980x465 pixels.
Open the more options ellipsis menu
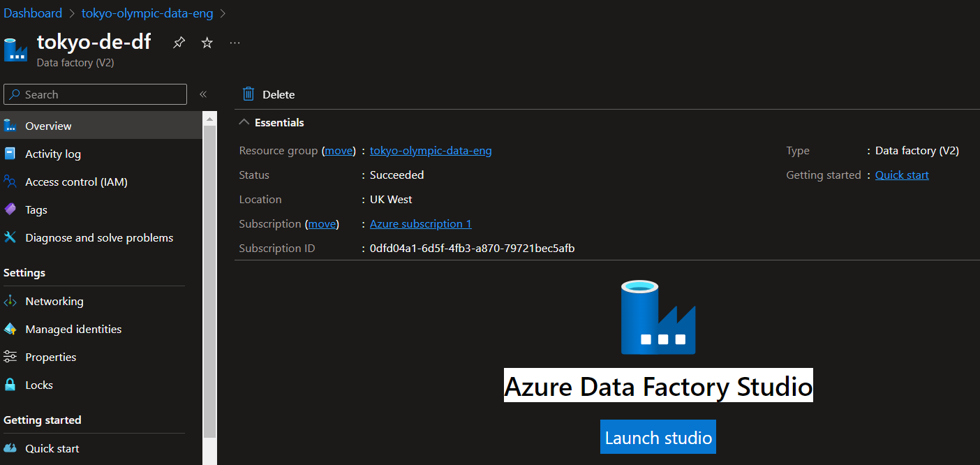pyautogui.click(x=235, y=43)
